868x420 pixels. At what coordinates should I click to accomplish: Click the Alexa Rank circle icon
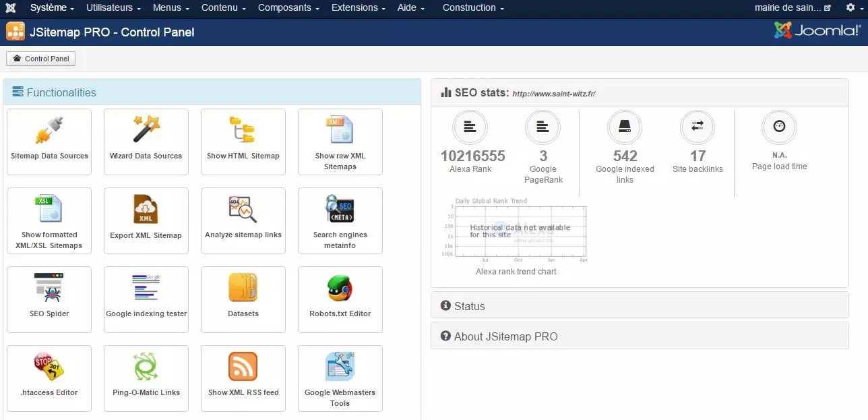[x=470, y=127]
